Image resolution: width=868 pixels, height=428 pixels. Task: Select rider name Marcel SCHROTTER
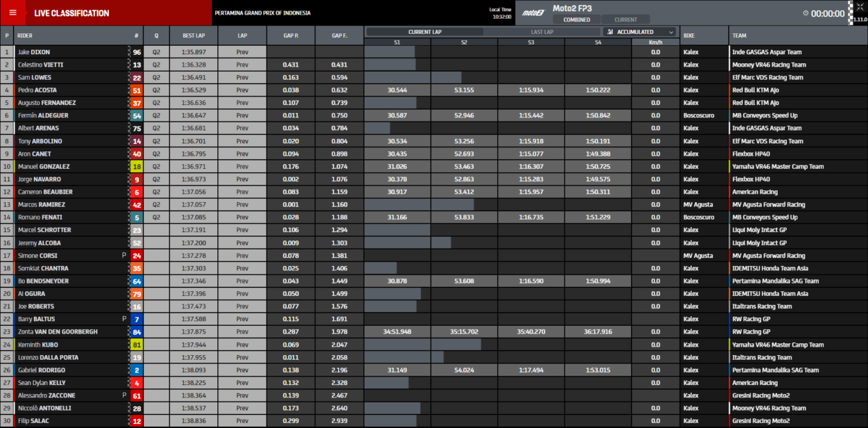[44, 230]
